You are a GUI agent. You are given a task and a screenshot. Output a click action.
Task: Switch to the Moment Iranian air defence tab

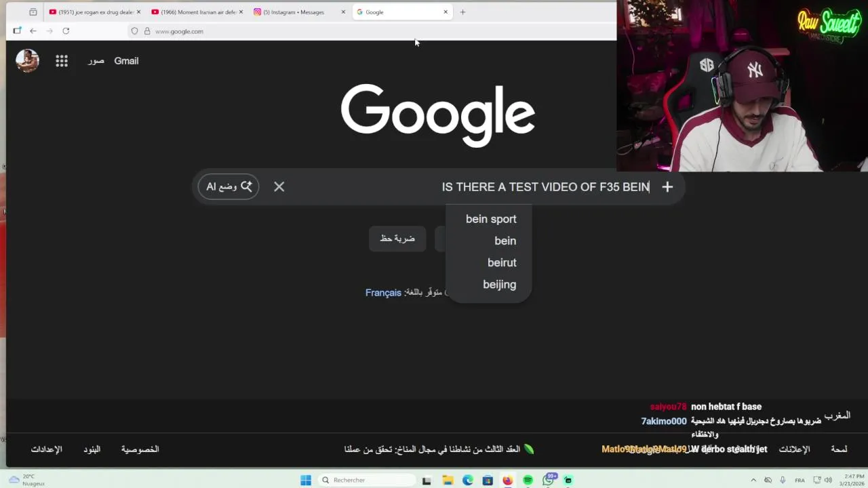click(x=197, y=12)
